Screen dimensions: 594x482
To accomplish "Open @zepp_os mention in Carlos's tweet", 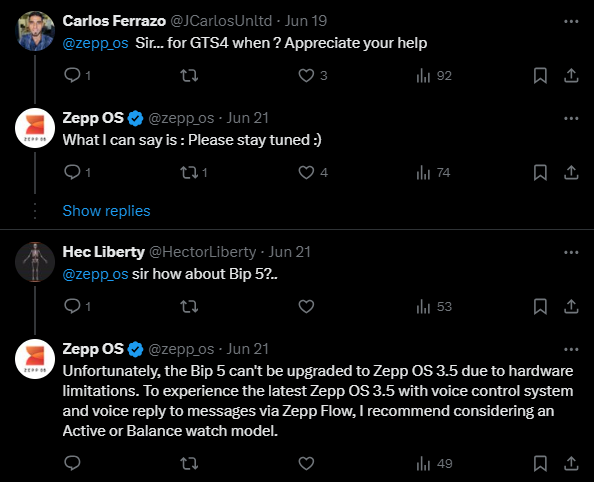I will pos(95,43).
